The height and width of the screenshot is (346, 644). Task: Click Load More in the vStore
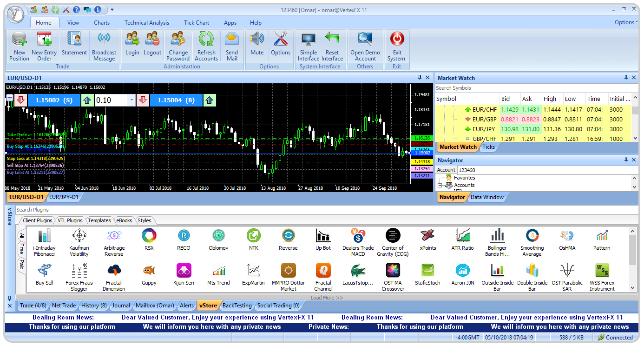(x=327, y=298)
